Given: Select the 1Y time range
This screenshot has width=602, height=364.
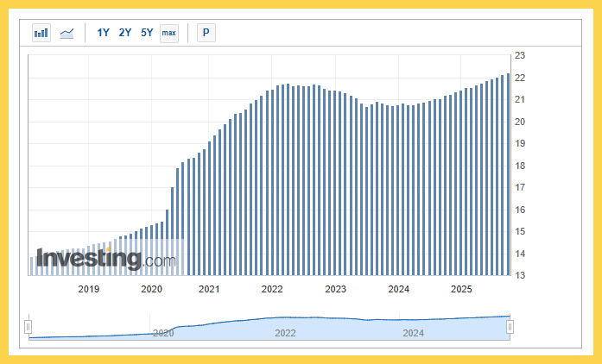Looking at the screenshot, I should (x=104, y=34).
